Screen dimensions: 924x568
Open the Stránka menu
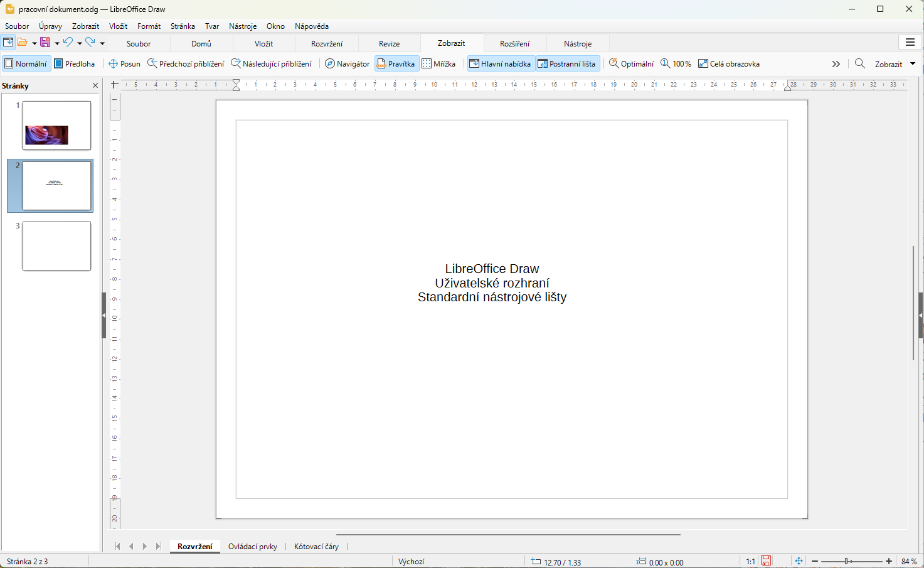(183, 26)
